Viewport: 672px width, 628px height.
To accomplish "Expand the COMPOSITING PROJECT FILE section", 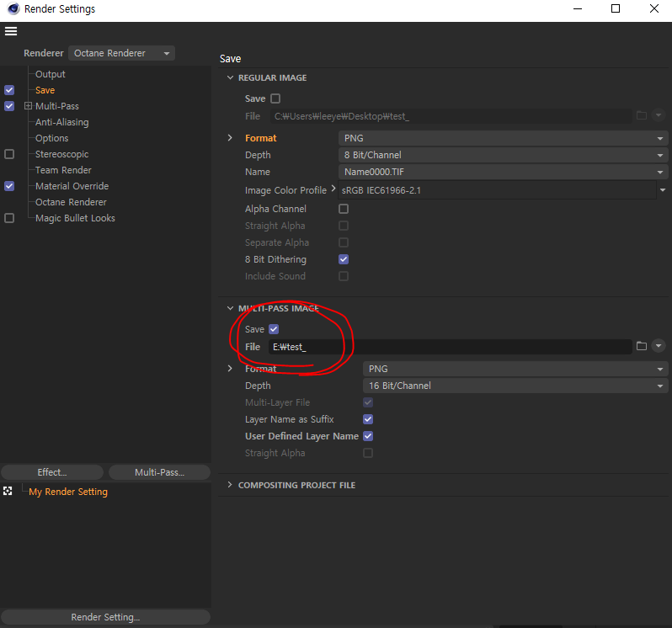I will (x=230, y=485).
